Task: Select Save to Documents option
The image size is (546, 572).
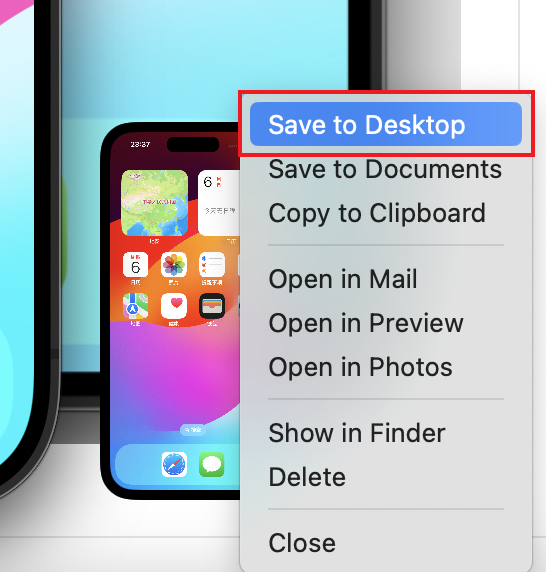Action: 386,169
